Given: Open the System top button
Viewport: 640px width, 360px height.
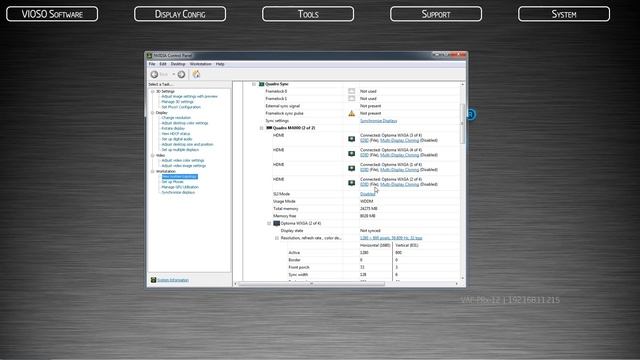Looking at the screenshot, I should click(x=564, y=14).
